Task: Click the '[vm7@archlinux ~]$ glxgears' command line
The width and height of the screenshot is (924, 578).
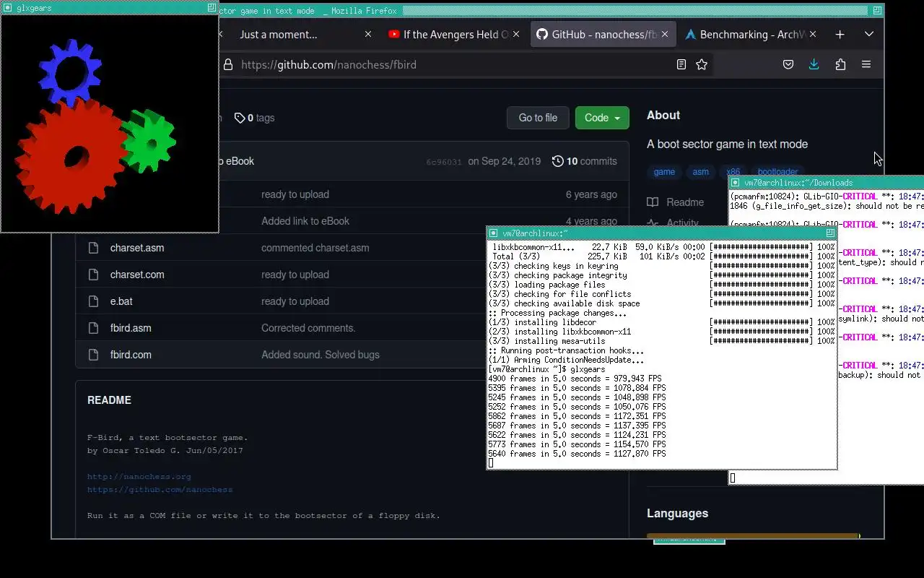Action: coord(546,369)
